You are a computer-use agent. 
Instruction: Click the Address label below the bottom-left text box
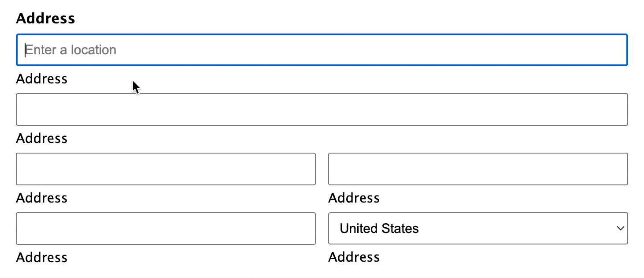[x=42, y=258]
